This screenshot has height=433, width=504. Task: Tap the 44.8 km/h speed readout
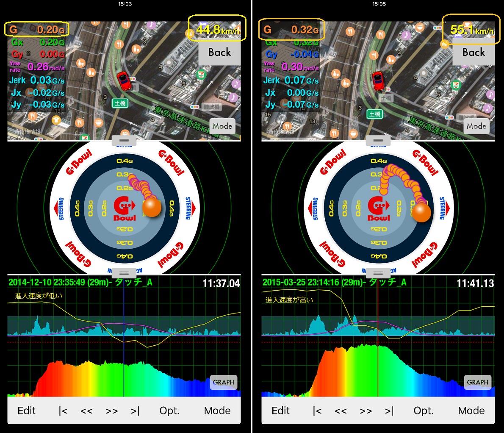217,30
